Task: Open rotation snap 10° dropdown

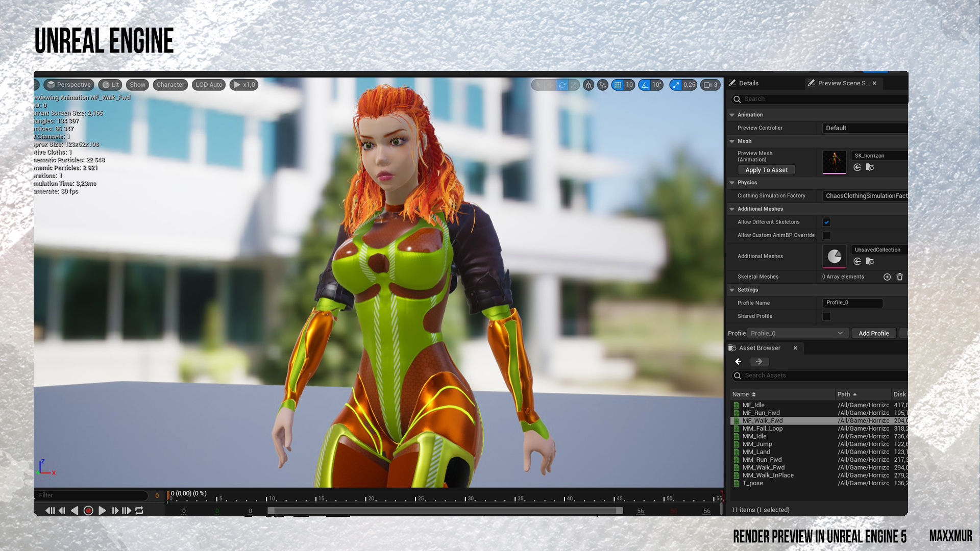Action: (656, 85)
